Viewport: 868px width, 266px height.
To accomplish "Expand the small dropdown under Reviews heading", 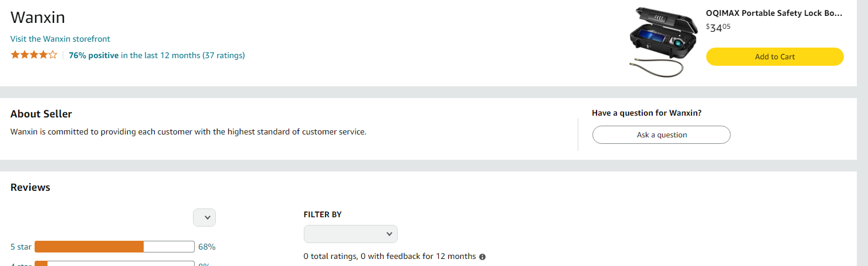I will pos(204,217).
